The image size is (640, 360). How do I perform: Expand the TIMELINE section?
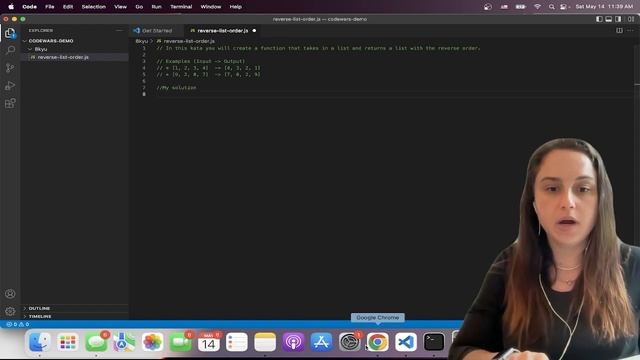(x=40, y=316)
